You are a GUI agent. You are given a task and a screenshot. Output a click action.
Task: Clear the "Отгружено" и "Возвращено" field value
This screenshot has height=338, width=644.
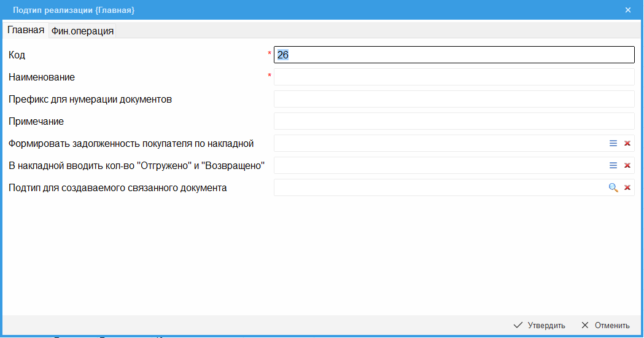pos(627,165)
